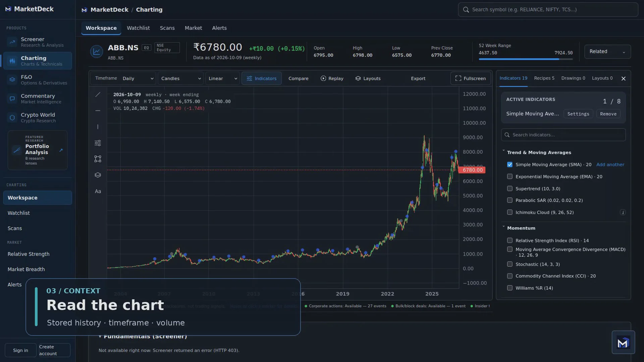
Task: Click the Fullscreen chart button
Action: click(470, 78)
